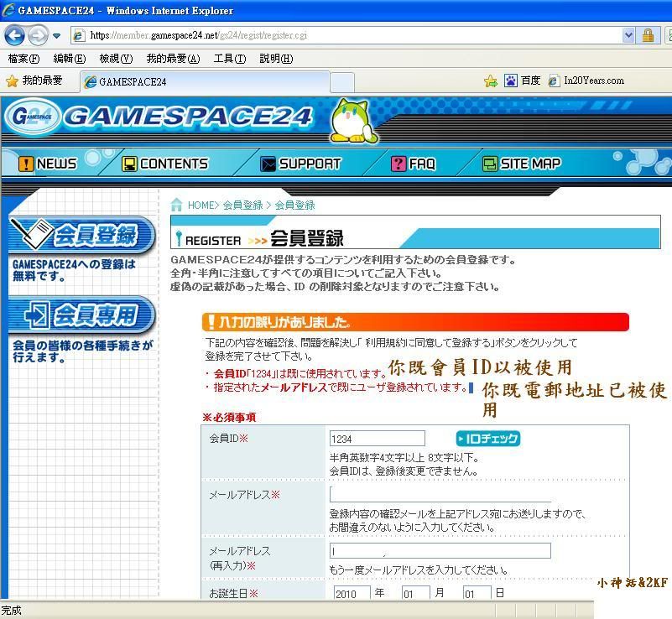Click the HOME breadcrumb house icon
This screenshot has width=672, height=619.
177,205
